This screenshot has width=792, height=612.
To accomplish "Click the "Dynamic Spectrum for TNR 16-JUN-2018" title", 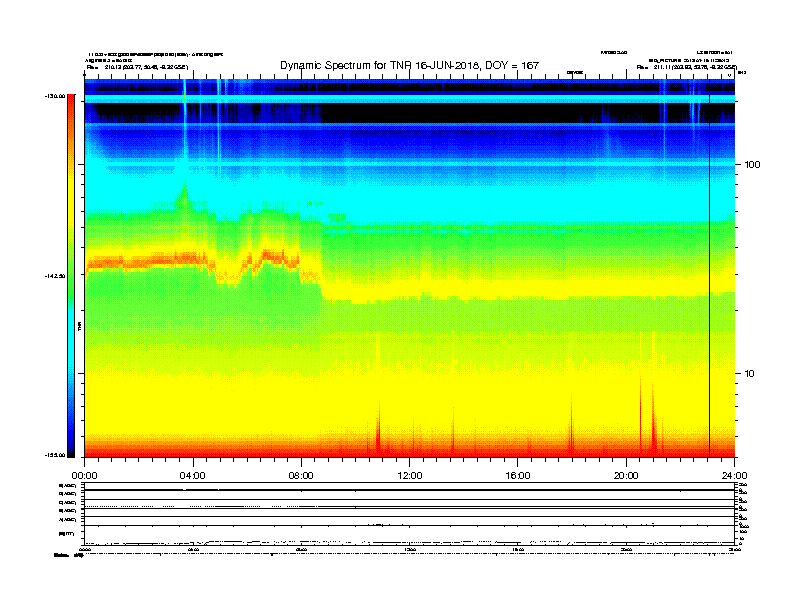I will pyautogui.click(x=410, y=66).
